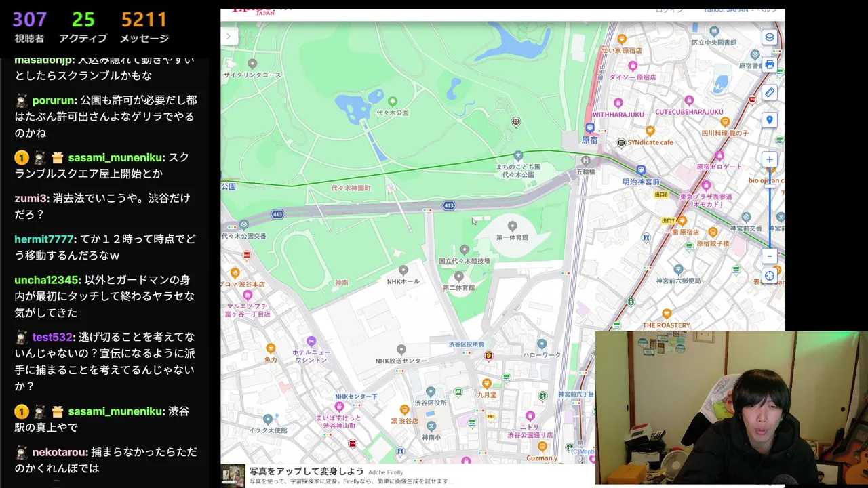Viewport: 868px width, 488px height.
Task: Select the distance measuring ruler tool
Action: click(769, 92)
